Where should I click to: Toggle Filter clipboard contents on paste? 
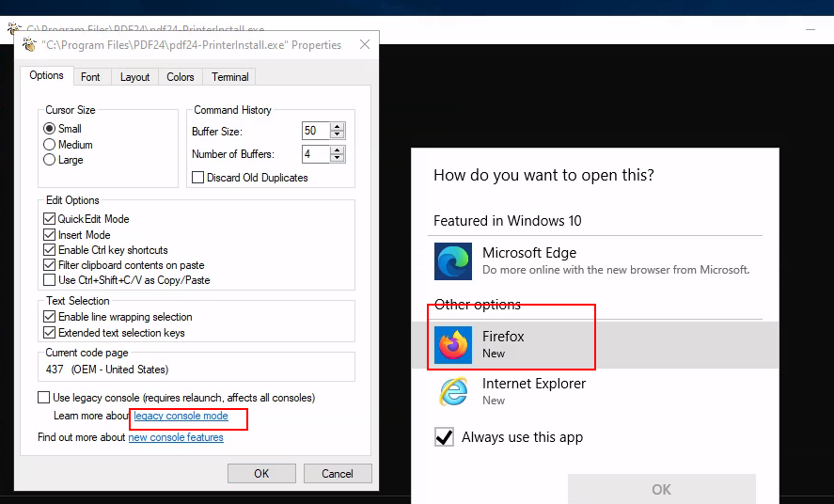(x=50, y=265)
